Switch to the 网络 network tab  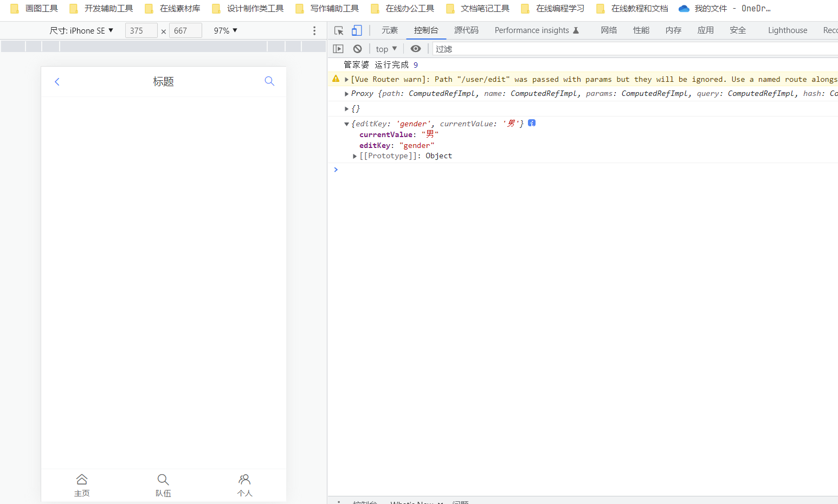pos(609,30)
